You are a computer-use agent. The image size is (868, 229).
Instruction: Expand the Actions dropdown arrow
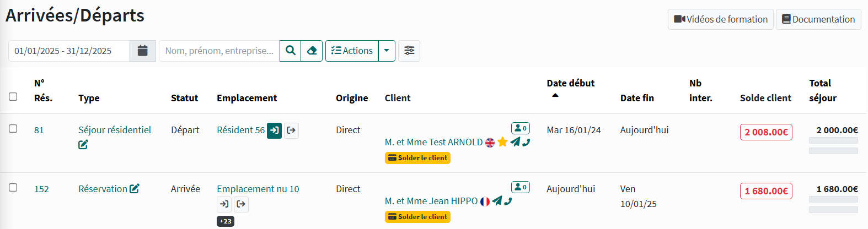pos(387,51)
